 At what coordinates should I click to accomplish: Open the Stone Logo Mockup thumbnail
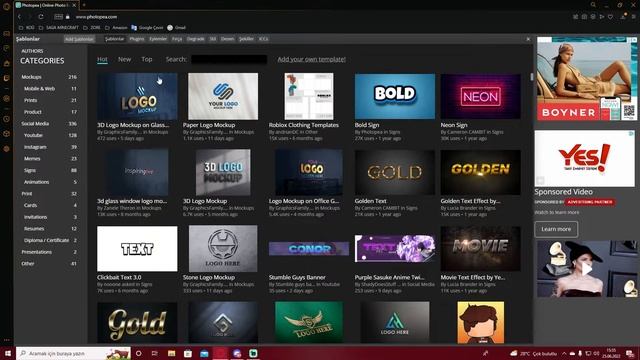[223, 249]
